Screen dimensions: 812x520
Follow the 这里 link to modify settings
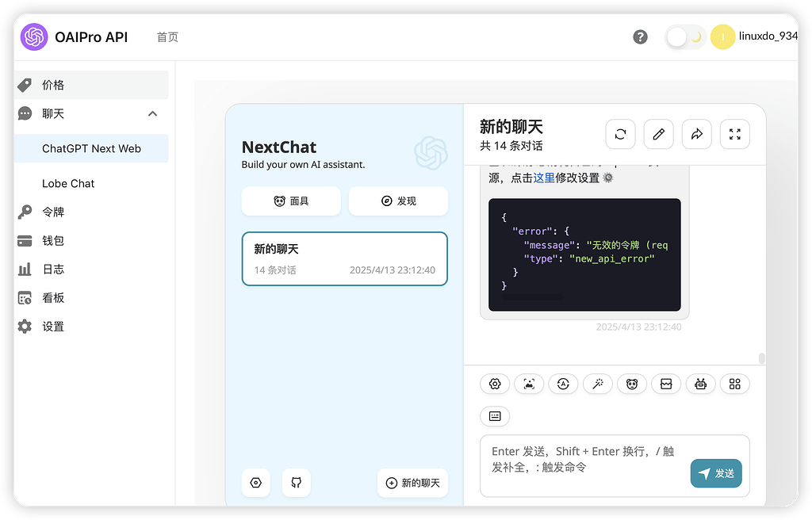pyautogui.click(x=544, y=178)
